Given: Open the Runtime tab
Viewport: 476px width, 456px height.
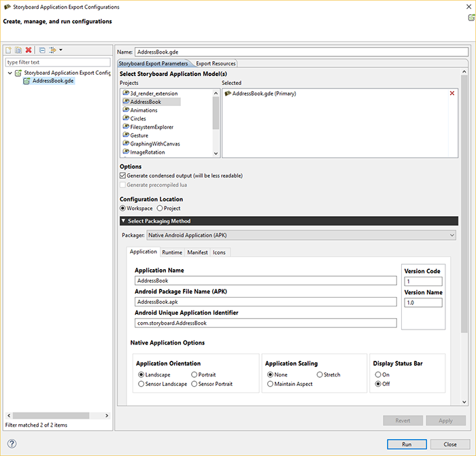Looking at the screenshot, I should [172, 252].
